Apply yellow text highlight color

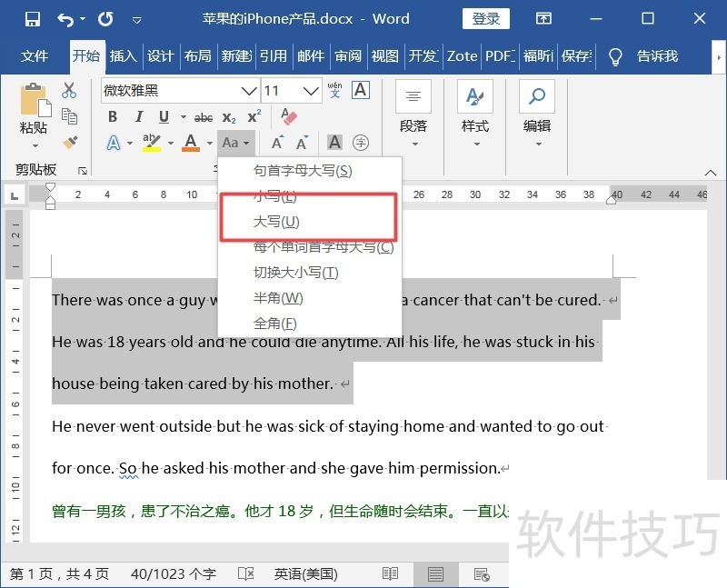[152, 143]
